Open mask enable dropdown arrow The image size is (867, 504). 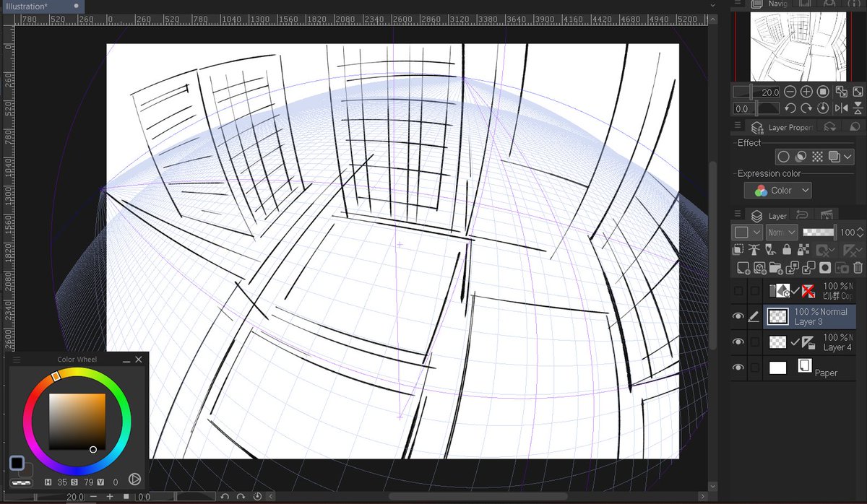[831, 250]
